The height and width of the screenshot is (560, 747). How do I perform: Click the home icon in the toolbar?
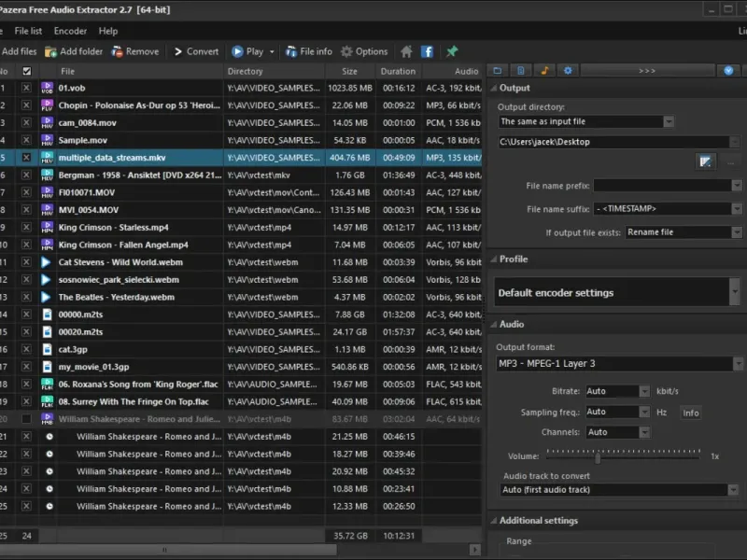406,52
